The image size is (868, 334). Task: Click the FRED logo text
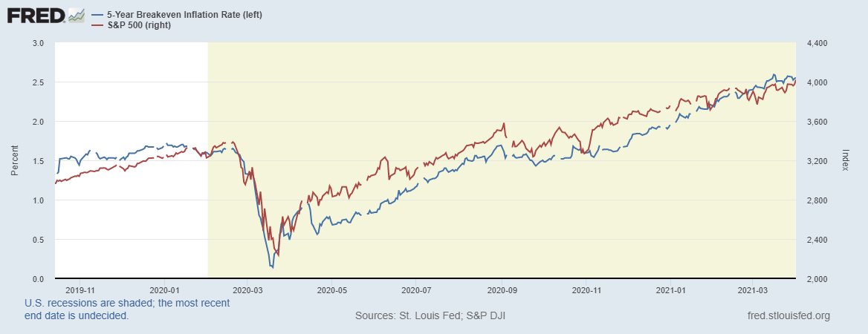tap(35, 16)
